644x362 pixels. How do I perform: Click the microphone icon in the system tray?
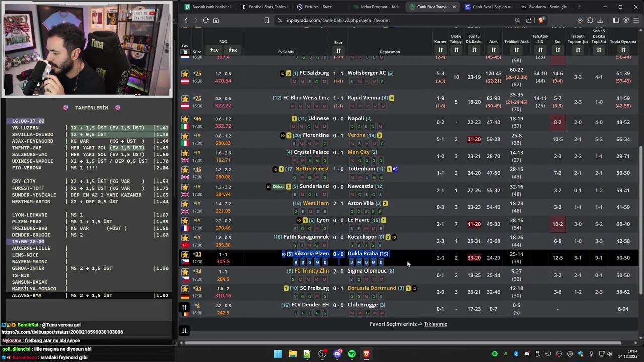click(x=591, y=354)
